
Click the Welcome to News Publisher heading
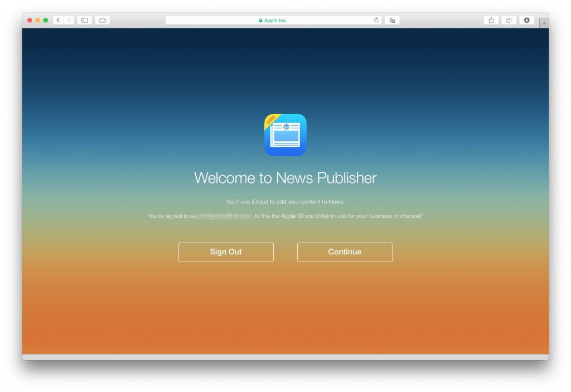tap(285, 178)
